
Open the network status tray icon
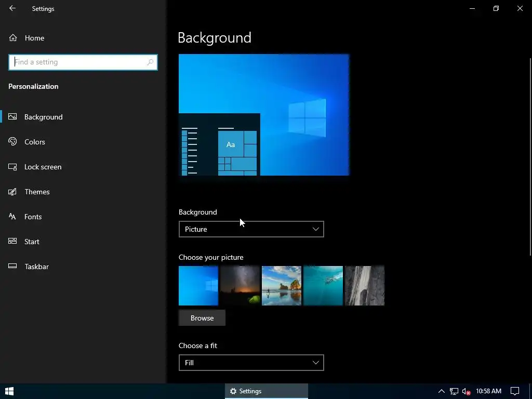454,392
